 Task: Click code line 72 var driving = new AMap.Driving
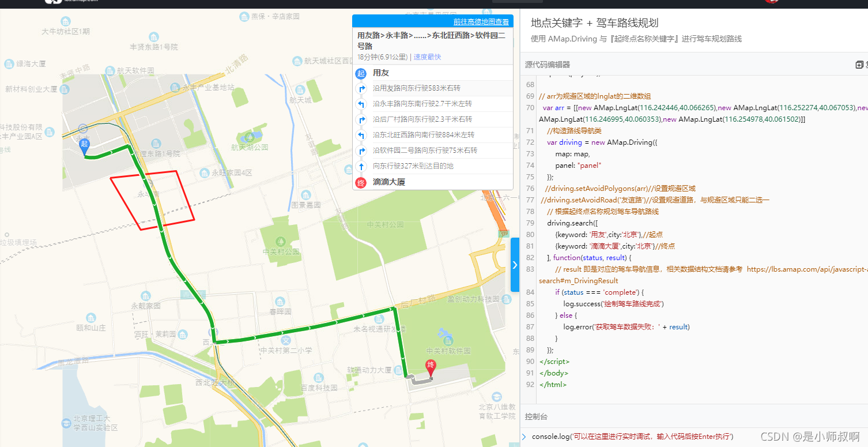coord(602,142)
